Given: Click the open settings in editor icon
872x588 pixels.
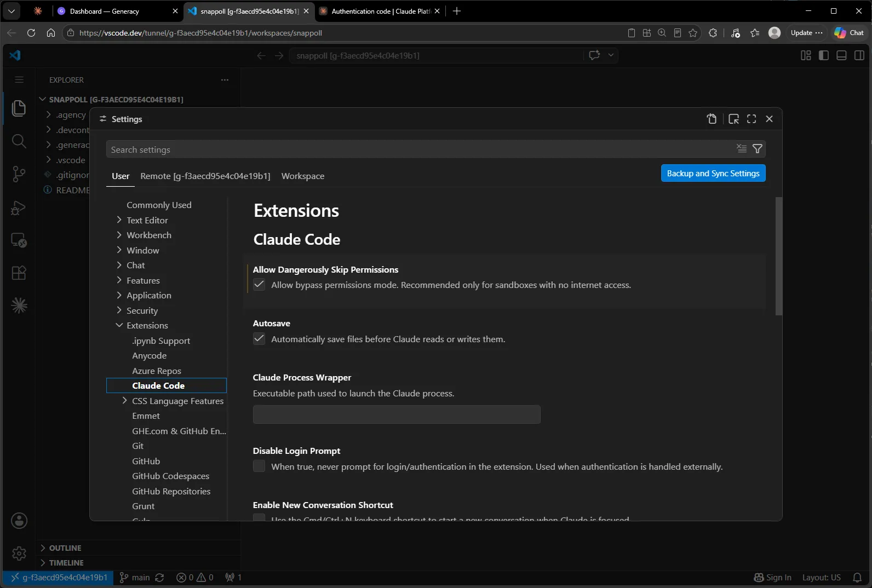Looking at the screenshot, I should pyautogui.click(x=733, y=119).
